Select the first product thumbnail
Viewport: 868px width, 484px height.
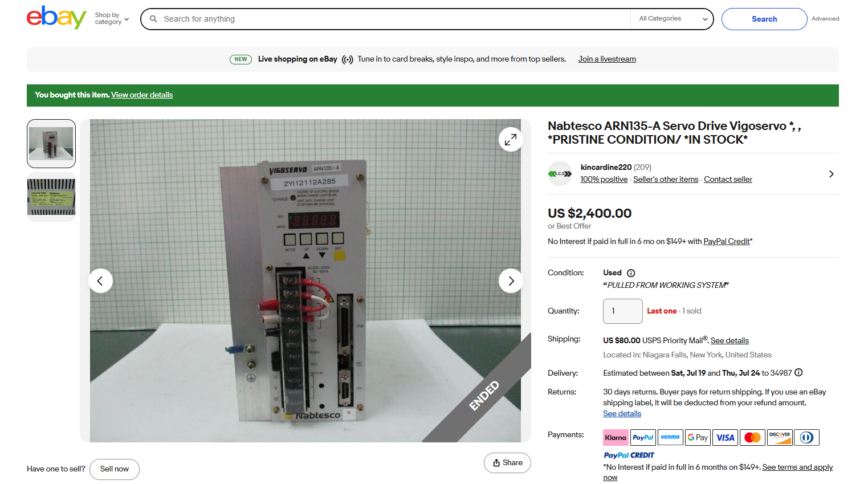tap(51, 144)
